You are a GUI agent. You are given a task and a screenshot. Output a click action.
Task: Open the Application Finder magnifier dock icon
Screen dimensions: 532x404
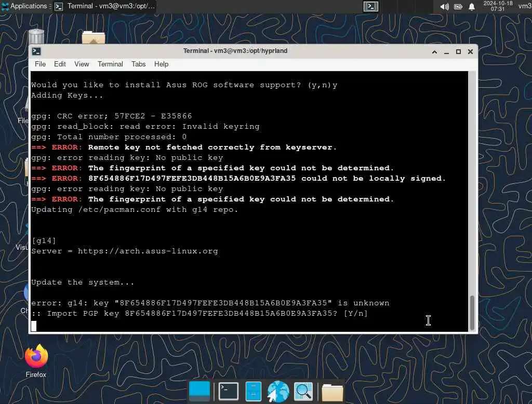point(303,392)
